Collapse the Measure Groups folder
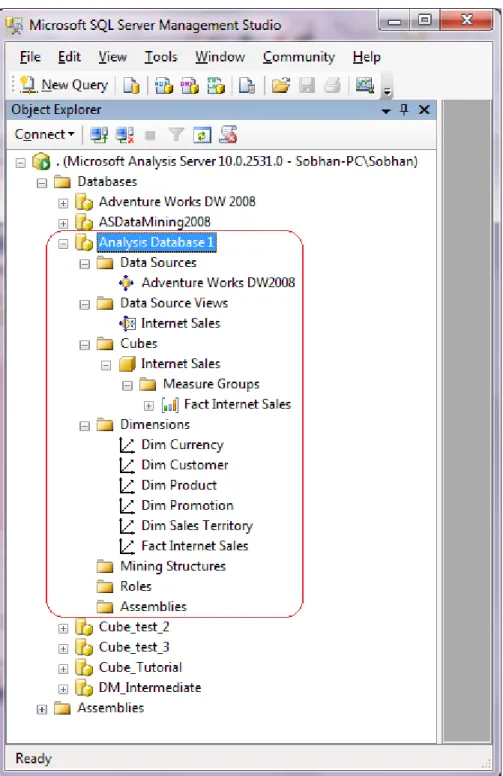The height and width of the screenshot is (776, 503). click(x=127, y=385)
